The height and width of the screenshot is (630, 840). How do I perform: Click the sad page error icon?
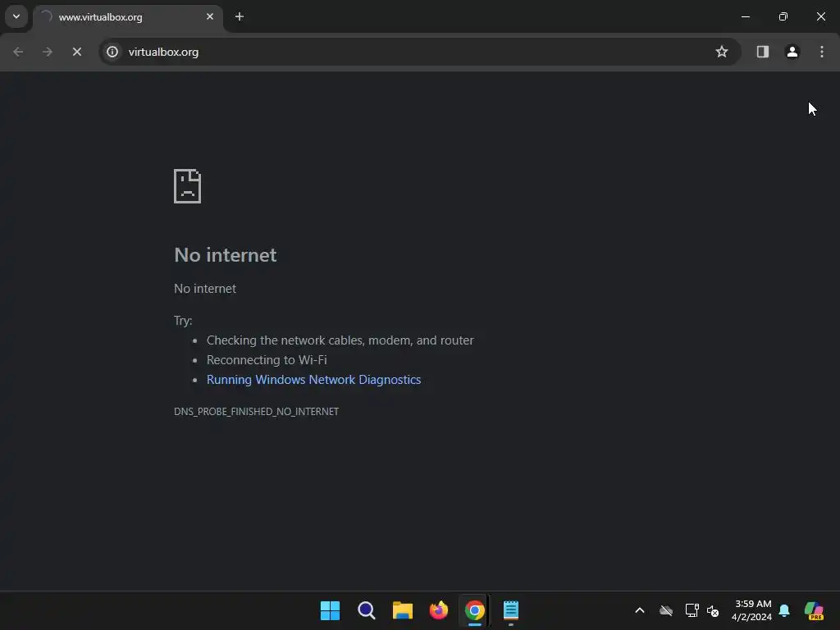point(188,186)
